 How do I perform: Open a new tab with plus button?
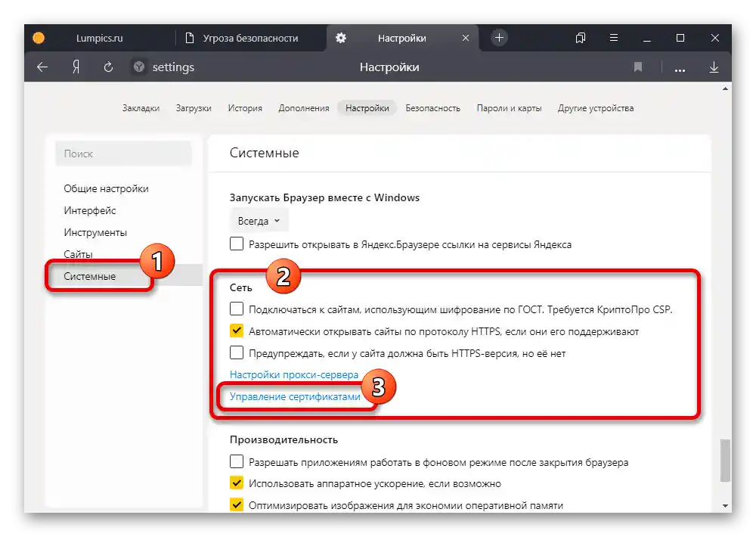(x=499, y=38)
